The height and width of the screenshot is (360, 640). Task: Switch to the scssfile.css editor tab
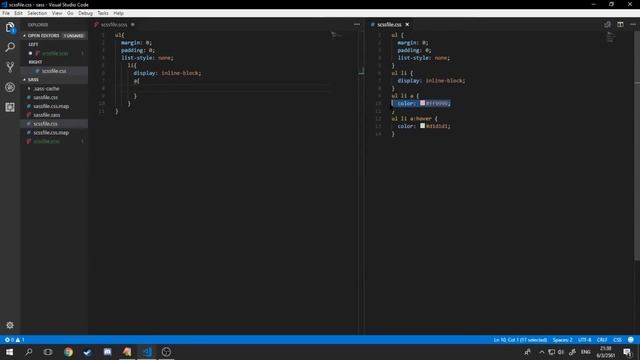(x=390, y=24)
